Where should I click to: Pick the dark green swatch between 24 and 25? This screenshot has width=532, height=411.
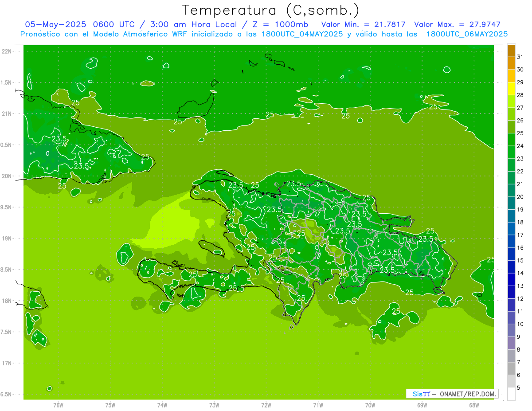tap(512, 139)
